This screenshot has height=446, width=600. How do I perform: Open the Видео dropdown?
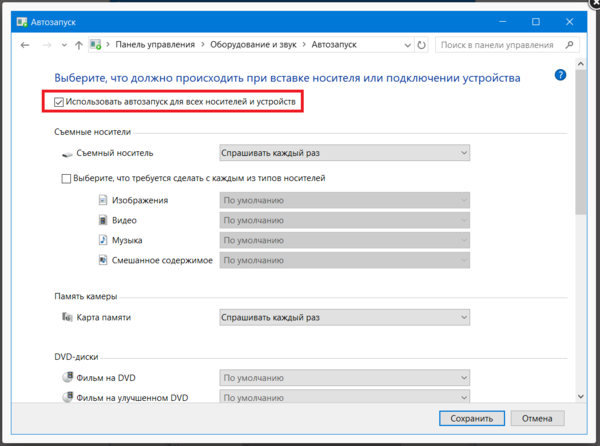pos(344,220)
